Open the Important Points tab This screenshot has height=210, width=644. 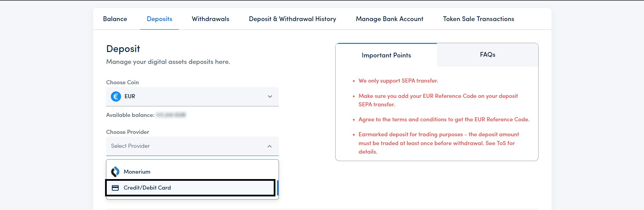click(386, 55)
